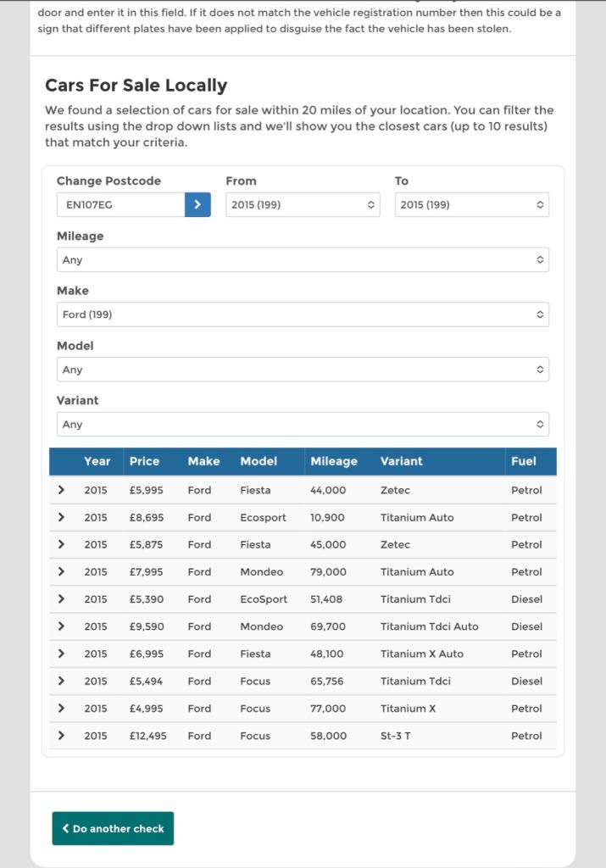Expand the £7,995 Mondeo row chevron
This screenshot has height=868, width=606.
[61, 572]
